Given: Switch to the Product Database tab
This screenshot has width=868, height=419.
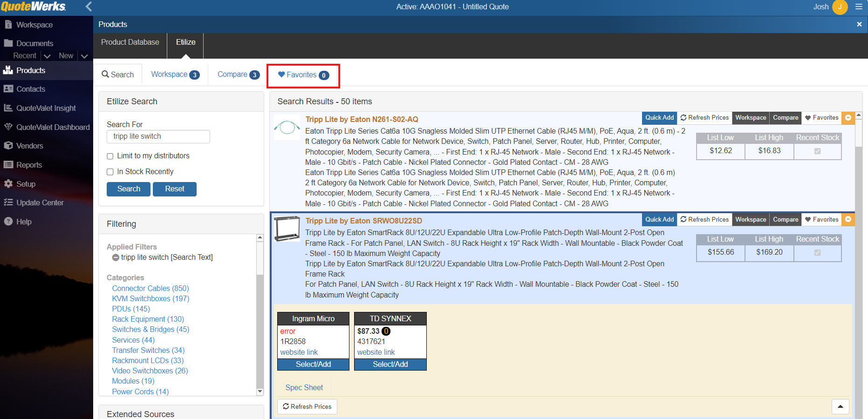Looking at the screenshot, I should [x=130, y=42].
